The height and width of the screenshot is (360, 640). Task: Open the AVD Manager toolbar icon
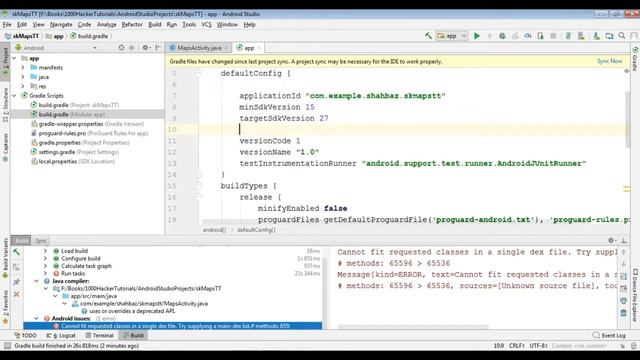pyautogui.click(x=581, y=36)
